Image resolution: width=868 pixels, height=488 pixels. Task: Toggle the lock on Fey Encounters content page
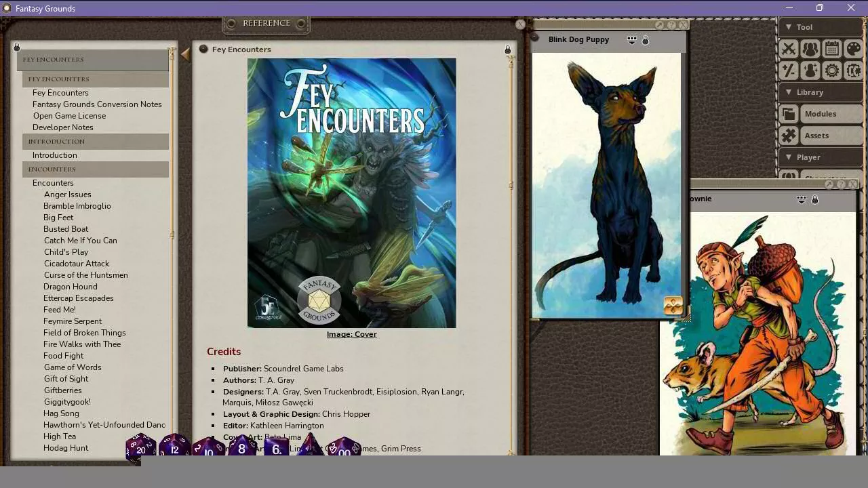coord(507,49)
